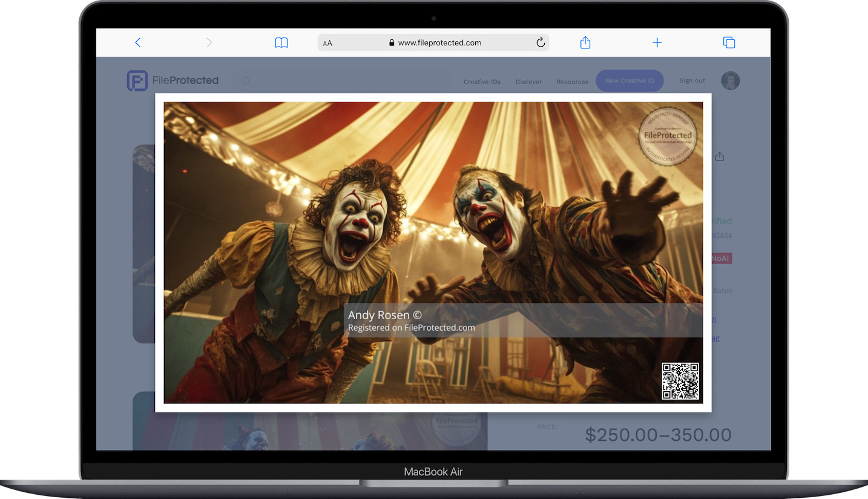Add a new tab with plus icon
The height and width of the screenshot is (499, 868).
click(657, 42)
